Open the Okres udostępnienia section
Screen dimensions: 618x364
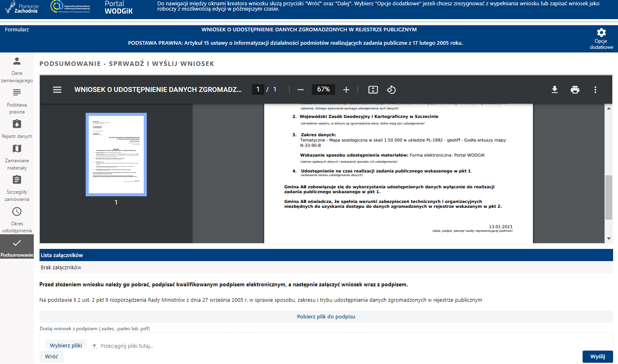pos(17,219)
